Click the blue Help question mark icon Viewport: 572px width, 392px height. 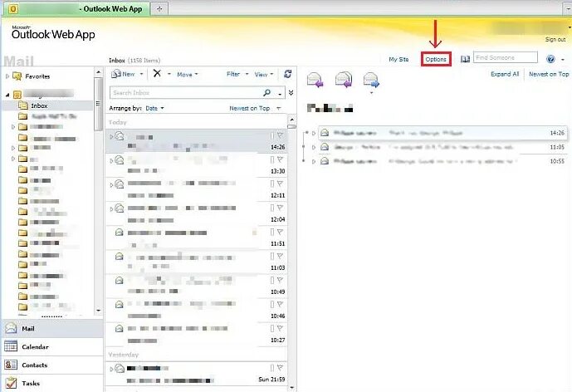(x=550, y=59)
